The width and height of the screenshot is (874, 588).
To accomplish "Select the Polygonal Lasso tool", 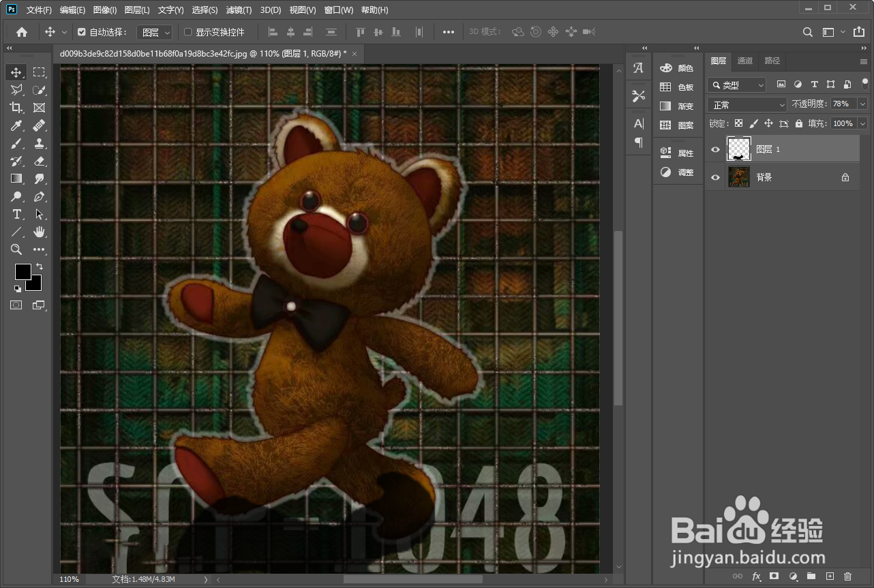I will (16, 90).
